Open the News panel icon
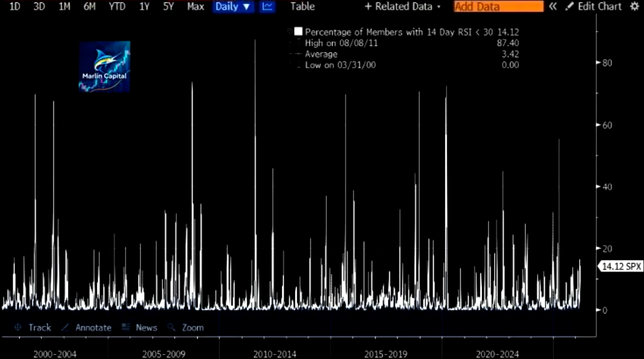The height and width of the screenshot is (359, 644). (125, 327)
